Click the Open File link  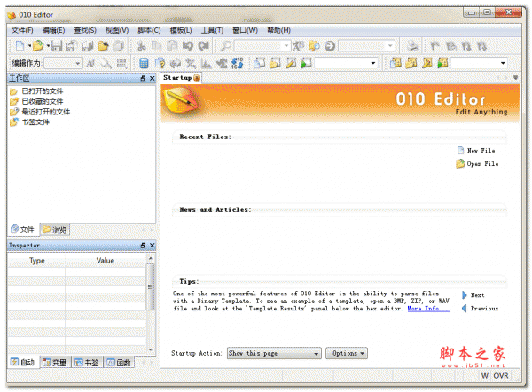coord(477,164)
